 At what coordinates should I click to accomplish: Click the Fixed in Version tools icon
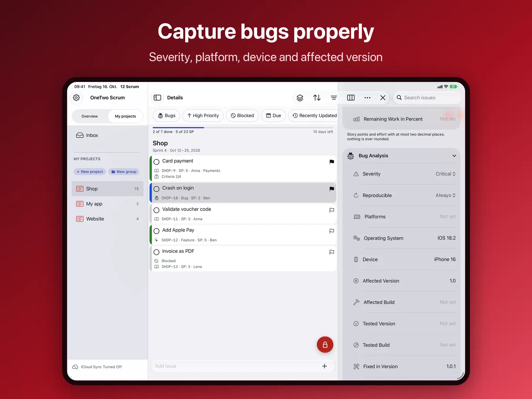[x=356, y=367]
